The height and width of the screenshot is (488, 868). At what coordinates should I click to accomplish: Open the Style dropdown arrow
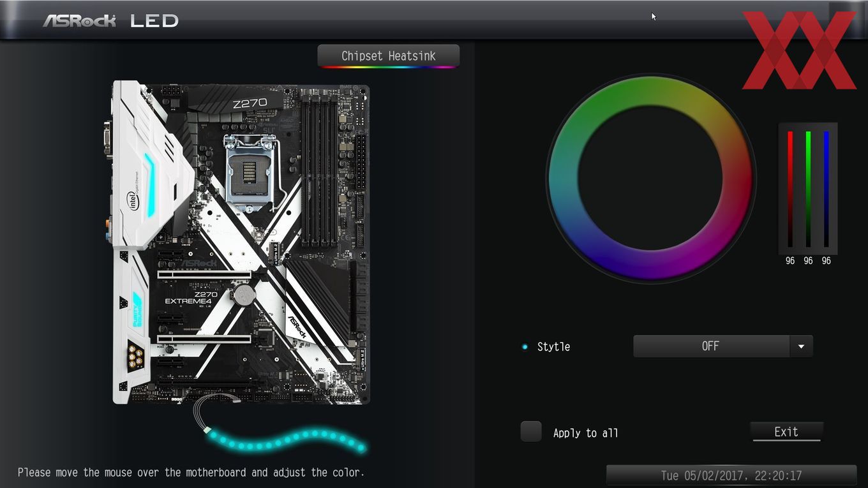(801, 346)
